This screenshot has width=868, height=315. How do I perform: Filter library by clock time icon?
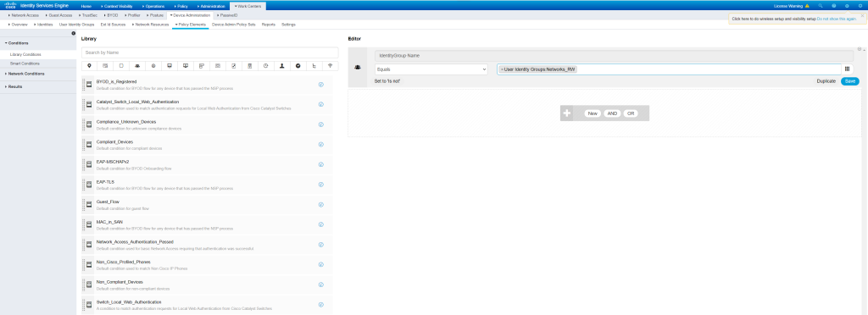266,66
